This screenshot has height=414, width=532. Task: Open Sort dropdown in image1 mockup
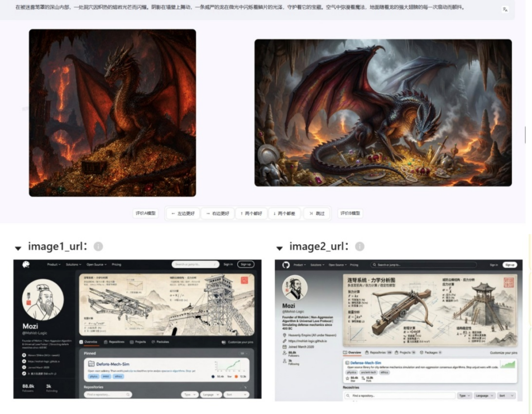[x=237, y=394]
